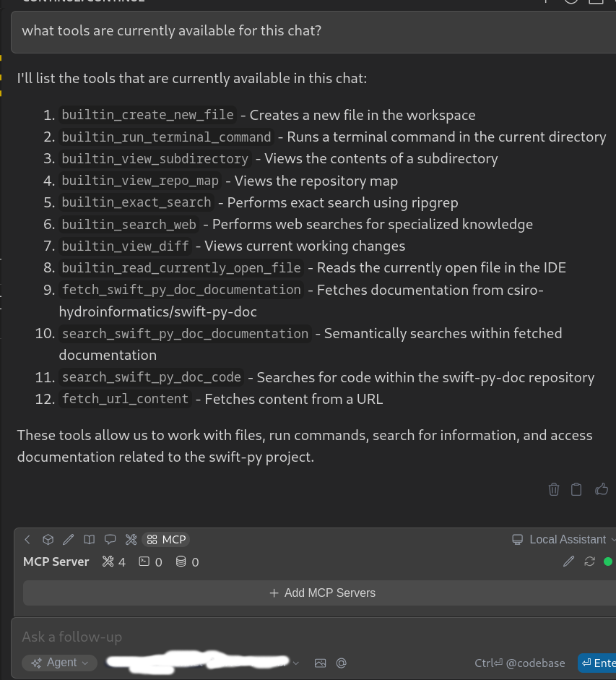Select the cube icon in the toolbar
The image size is (616, 680).
pos(48,539)
